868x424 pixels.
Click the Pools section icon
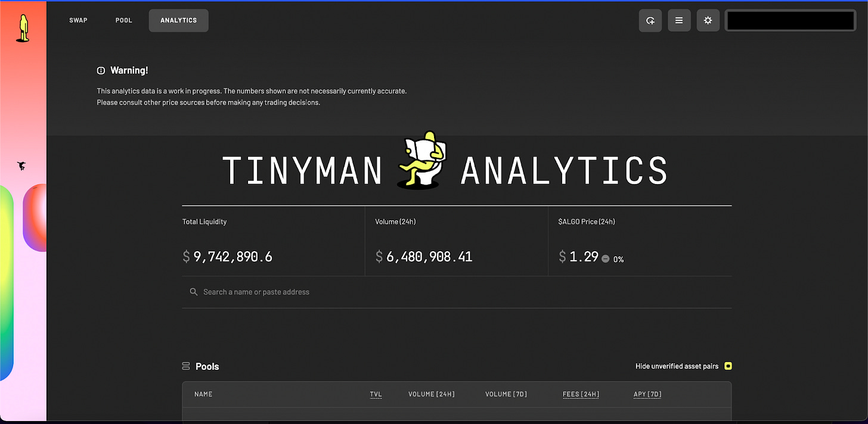coord(186,366)
